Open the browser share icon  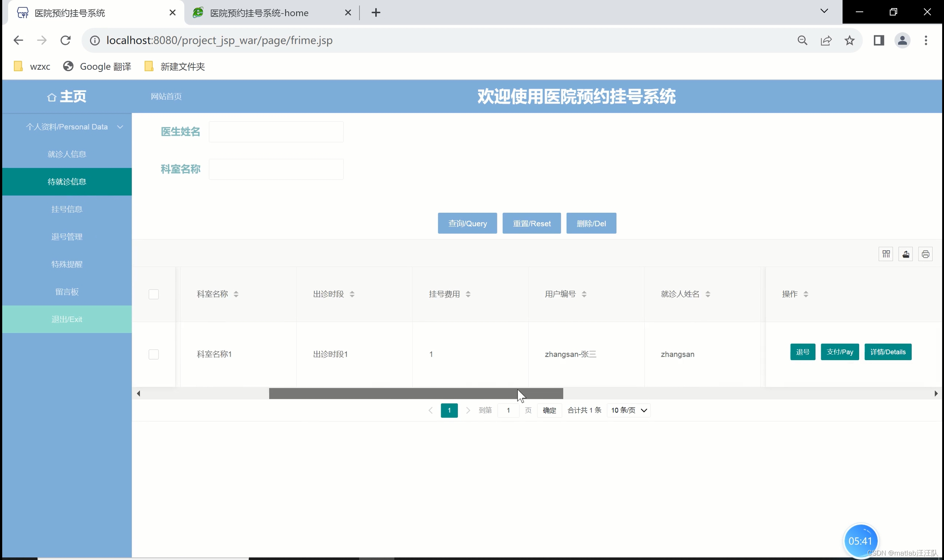coord(826,41)
